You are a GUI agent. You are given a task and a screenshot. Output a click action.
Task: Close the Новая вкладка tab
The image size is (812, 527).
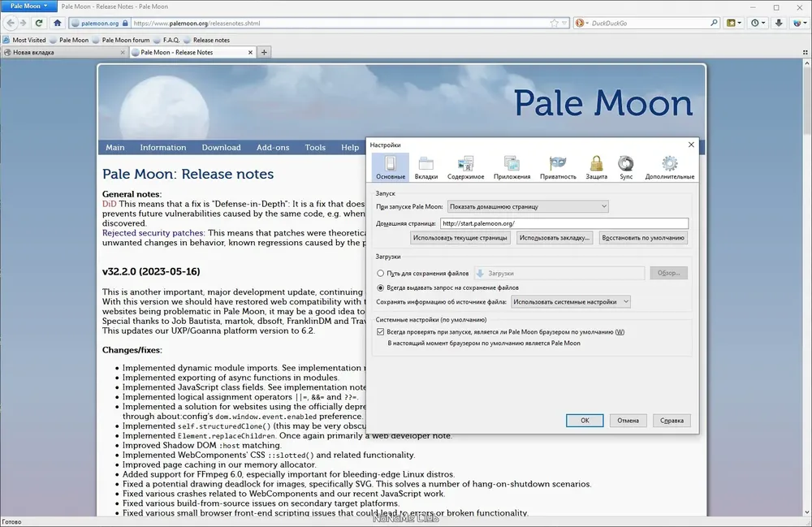(123, 52)
